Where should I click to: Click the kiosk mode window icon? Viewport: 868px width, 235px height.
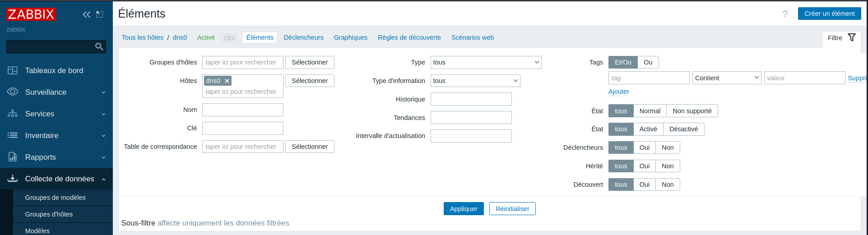[100, 14]
